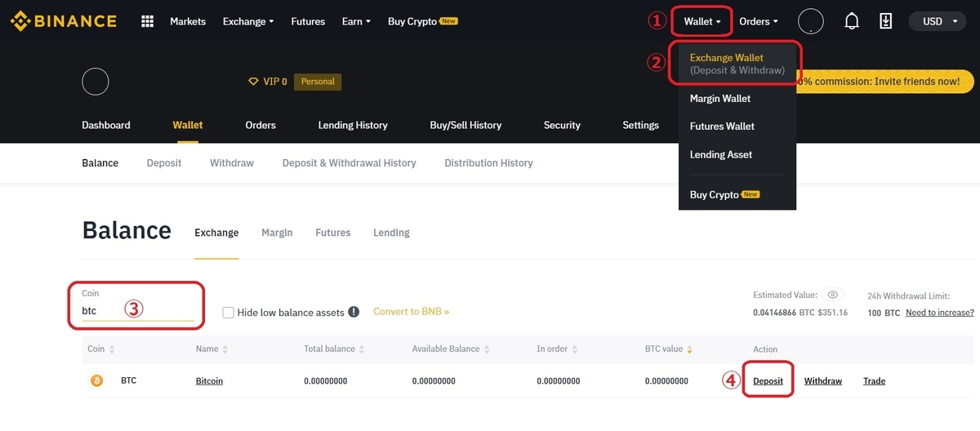
Task: Go to the Orders account tab
Action: [261, 125]
